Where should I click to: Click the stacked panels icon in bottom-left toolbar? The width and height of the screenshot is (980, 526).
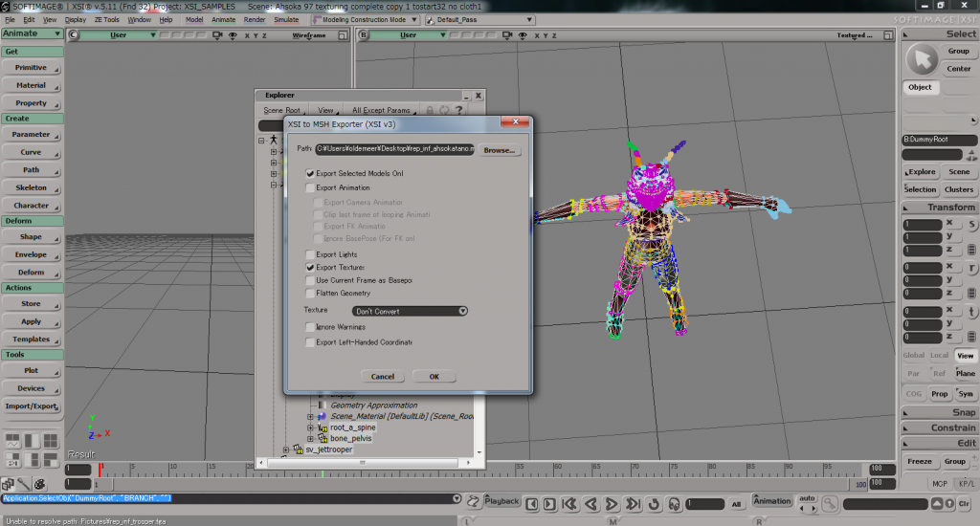point(8,484)
